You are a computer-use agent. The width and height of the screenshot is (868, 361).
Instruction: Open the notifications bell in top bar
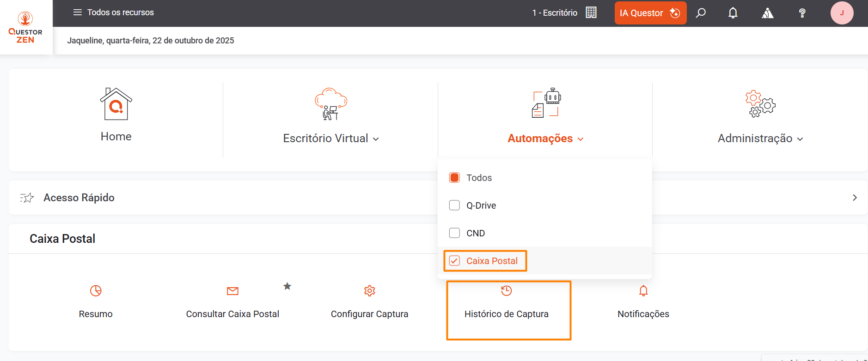(x=733, y=13)
